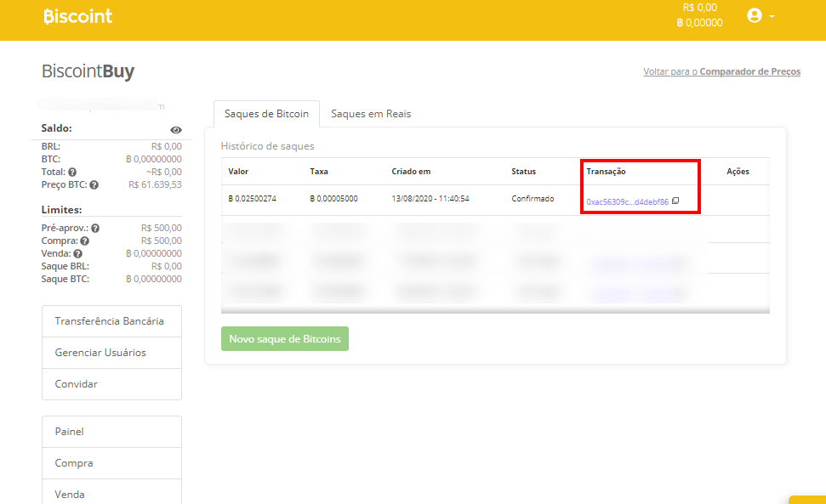Click the Valor column header
Viewport: 826px width, 504px height.
point(238,172)
